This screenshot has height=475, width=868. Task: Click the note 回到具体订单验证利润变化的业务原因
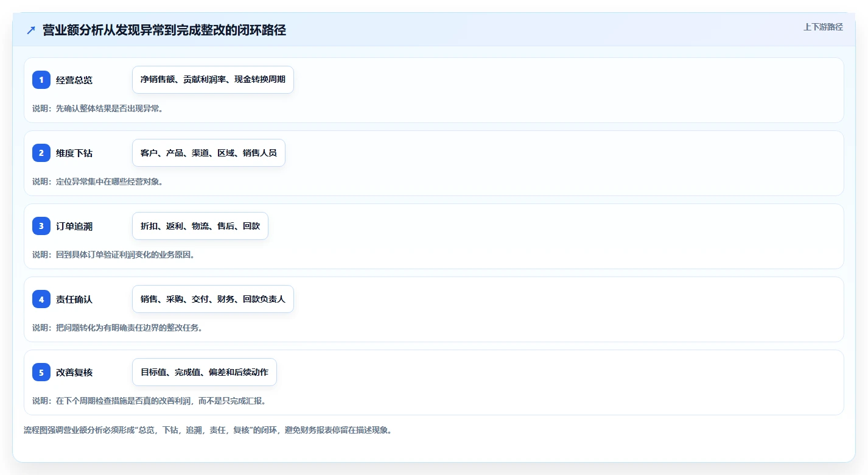[x=113, y=255]
